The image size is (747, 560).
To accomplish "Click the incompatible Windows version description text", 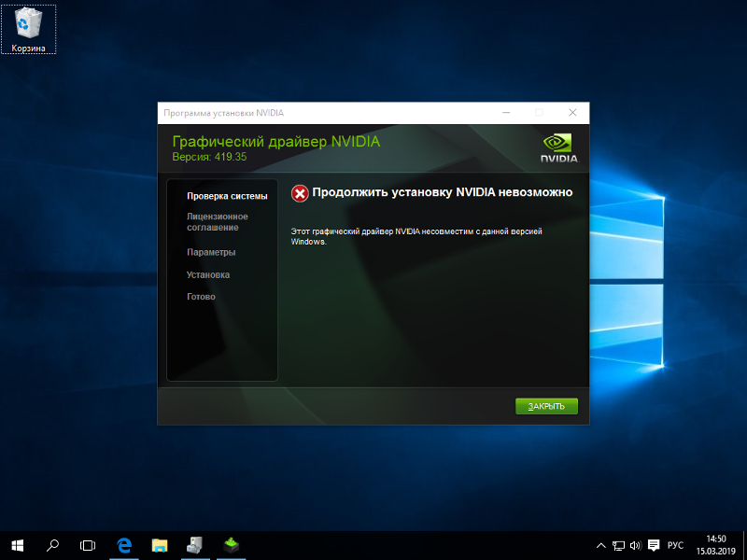I will [416, 236].
